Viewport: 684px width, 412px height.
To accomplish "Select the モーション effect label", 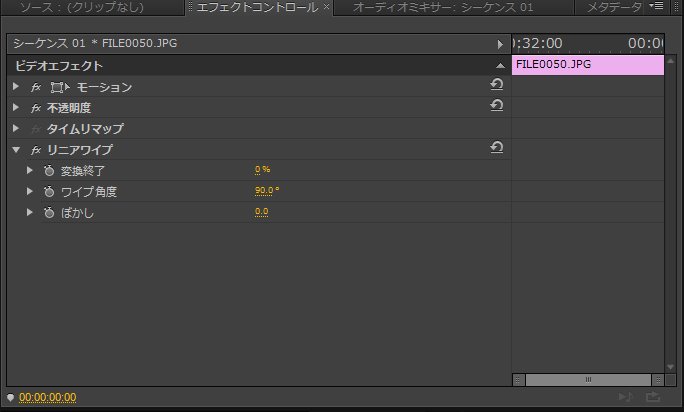I will [105, 87].
